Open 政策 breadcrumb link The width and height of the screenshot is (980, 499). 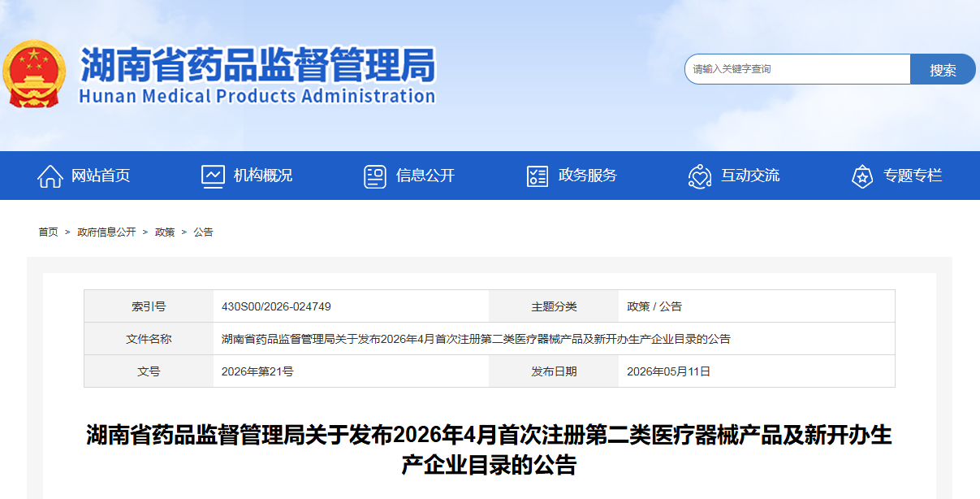pyautogui.click(x=165, y=232)
